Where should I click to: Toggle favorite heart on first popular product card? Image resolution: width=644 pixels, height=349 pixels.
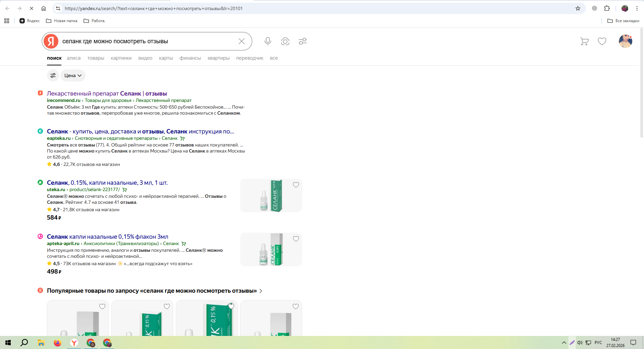pos(102,306)
